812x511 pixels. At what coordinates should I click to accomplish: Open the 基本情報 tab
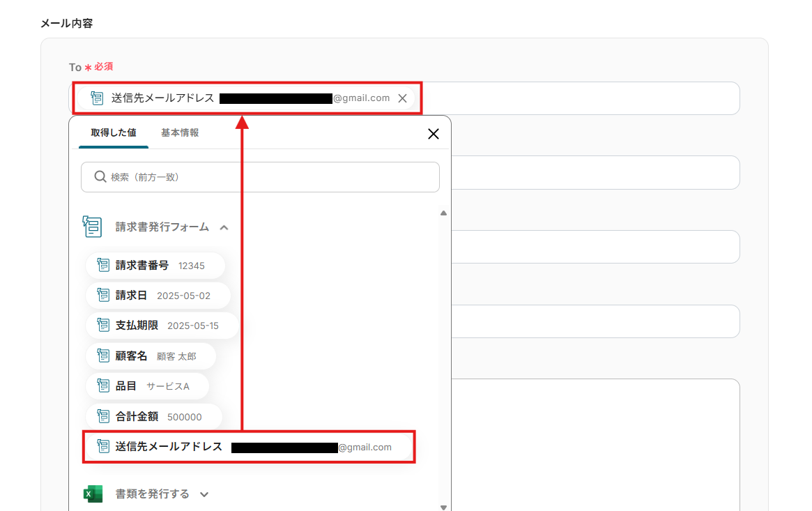point(180,133)
